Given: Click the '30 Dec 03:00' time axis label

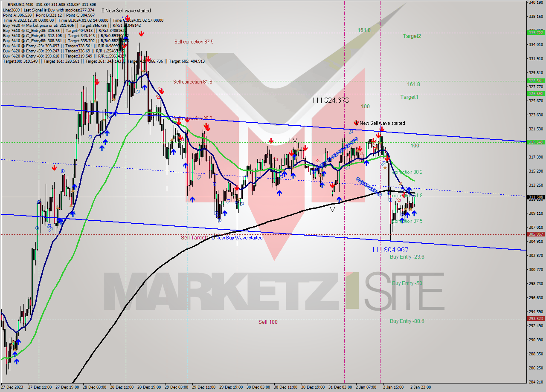Looking at the screenshot, I should [259, 387].
